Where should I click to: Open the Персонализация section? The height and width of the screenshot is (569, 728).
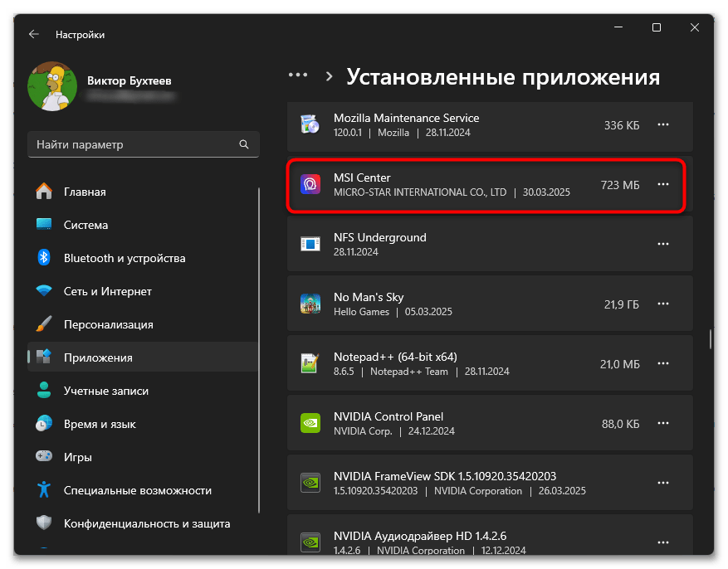click(x=143, y=324)
